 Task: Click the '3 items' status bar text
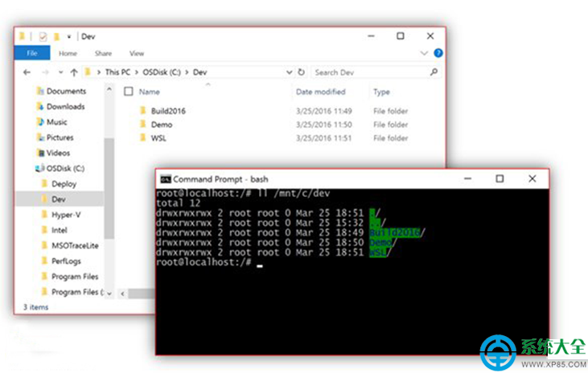35,307
